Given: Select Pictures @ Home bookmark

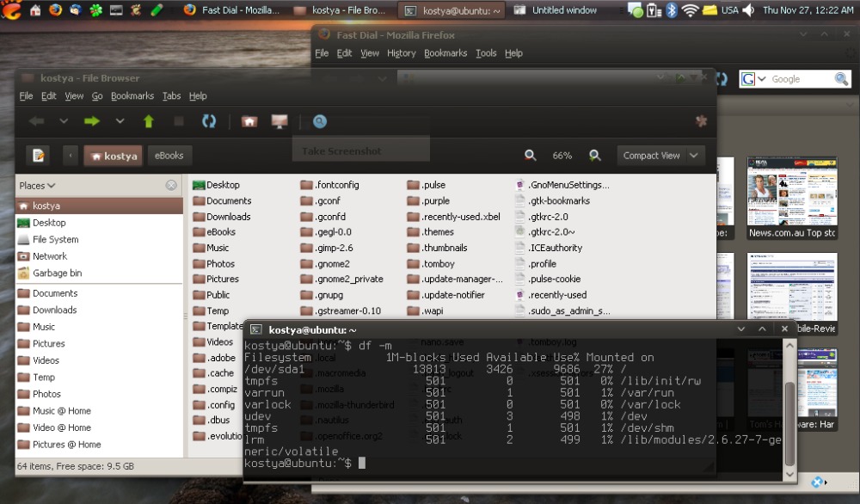Looking at the screenshot, I should coord(99,445).
